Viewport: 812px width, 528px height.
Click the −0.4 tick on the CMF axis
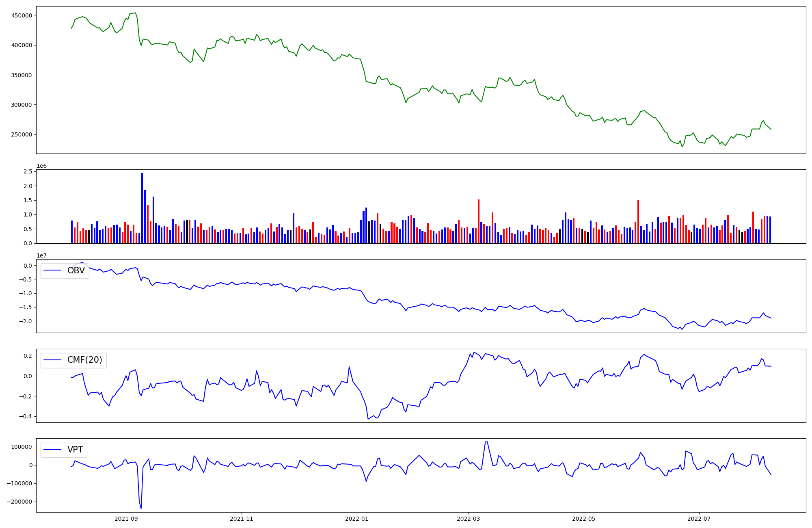click(x=25, y=416)
